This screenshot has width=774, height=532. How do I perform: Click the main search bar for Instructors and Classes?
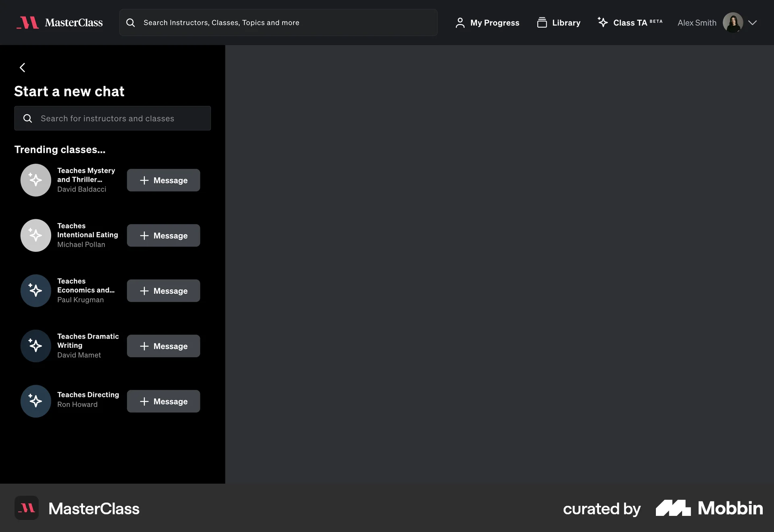(x=278, y=23)
